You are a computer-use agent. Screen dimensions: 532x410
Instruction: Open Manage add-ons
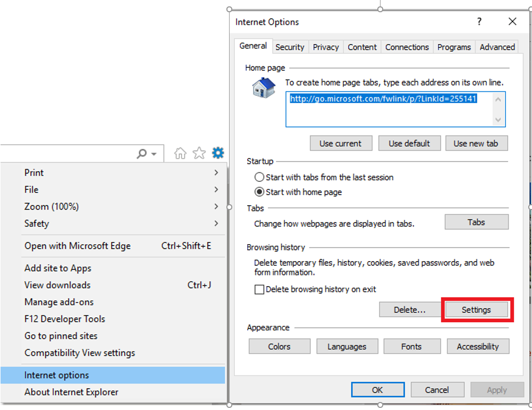tap(113, 302)
